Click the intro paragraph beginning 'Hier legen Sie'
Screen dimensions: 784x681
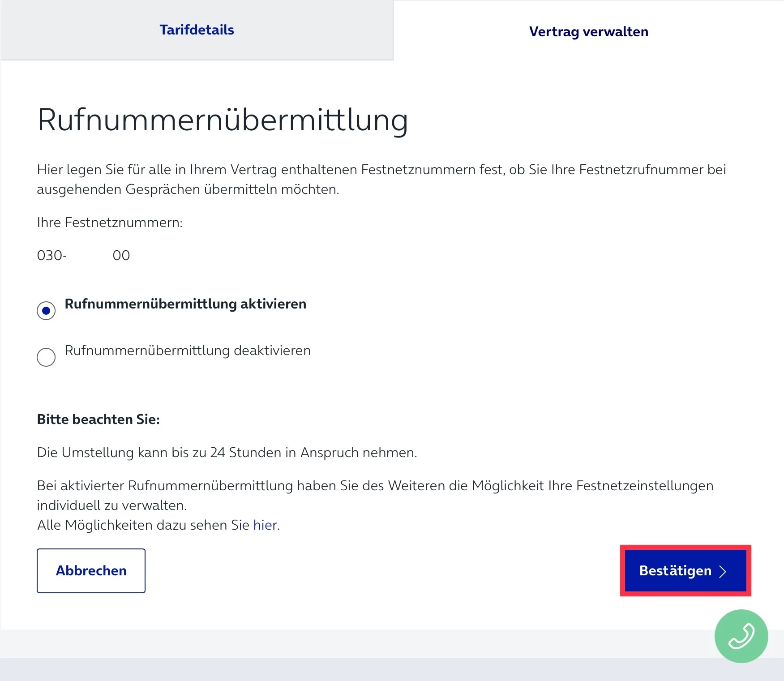[381, 180]
